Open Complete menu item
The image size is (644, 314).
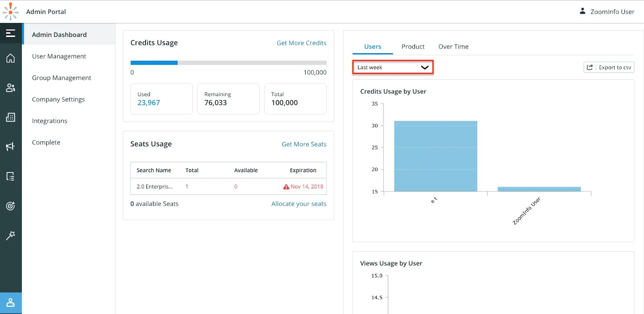point(46,143)
